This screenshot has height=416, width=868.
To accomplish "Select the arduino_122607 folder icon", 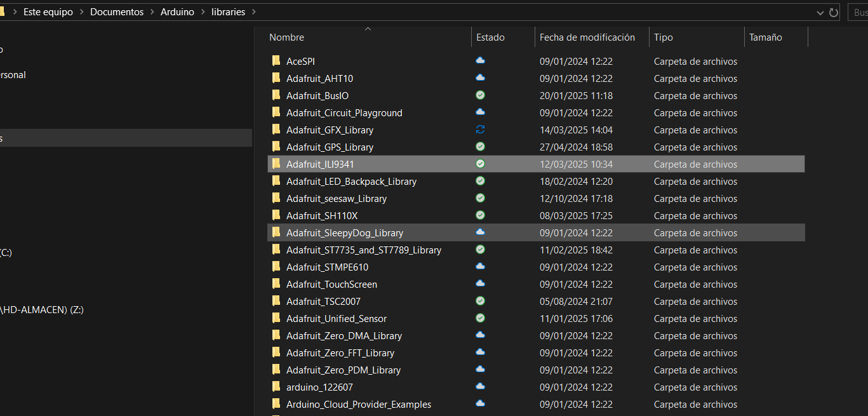I will (x=276, y=387).
